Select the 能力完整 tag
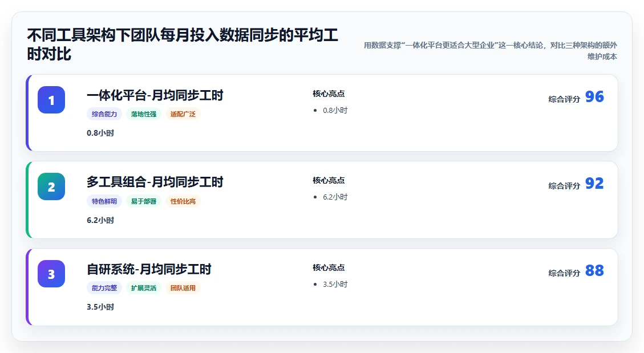This screenshot has width=644, height=353. [x=104, y=288]
